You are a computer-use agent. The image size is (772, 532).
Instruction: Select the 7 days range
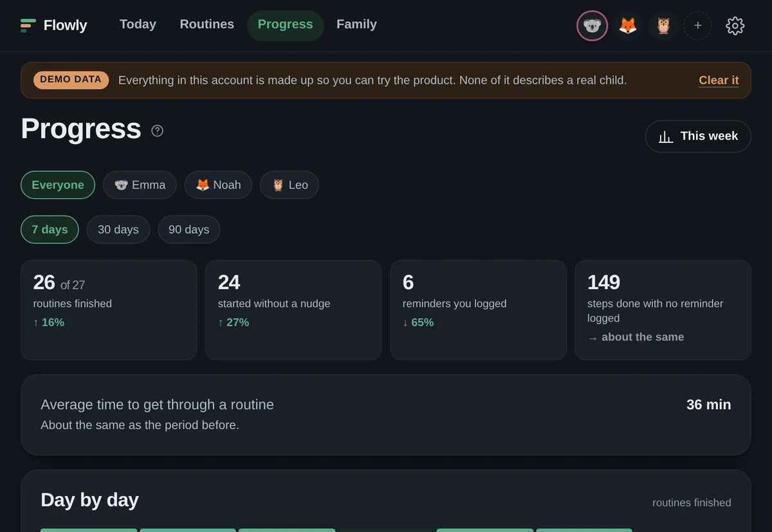50,230
